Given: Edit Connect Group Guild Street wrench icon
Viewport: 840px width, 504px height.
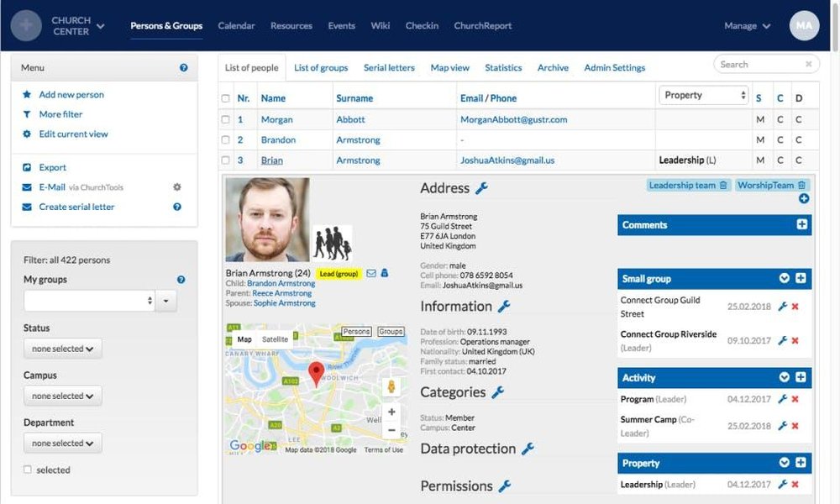Looking at the screenshot, I should click(x=782, y=307).
